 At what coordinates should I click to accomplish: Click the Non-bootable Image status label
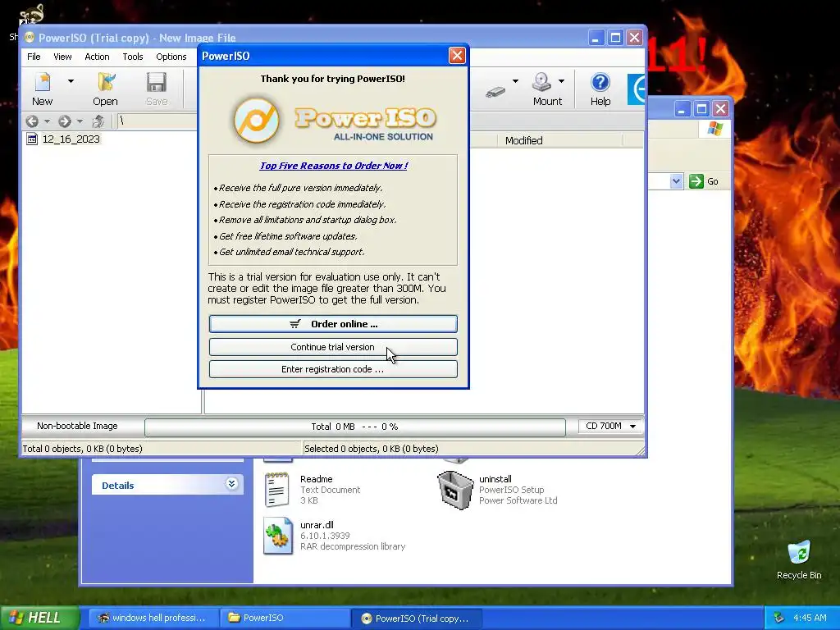[77, 427]
